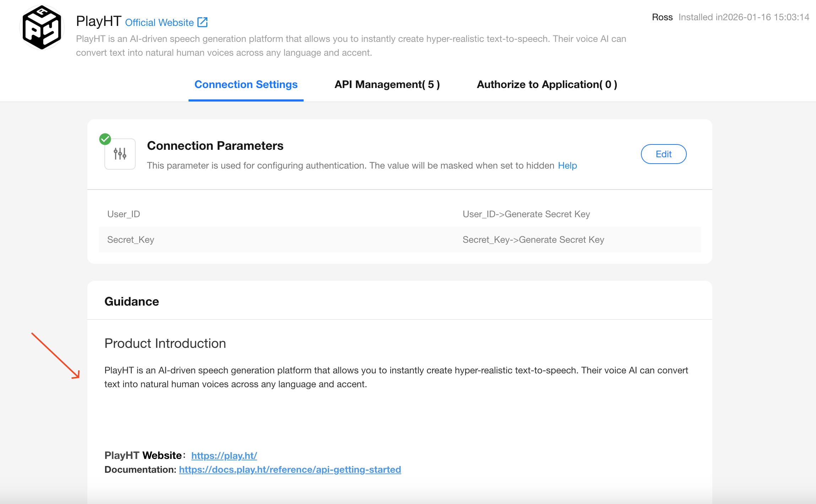Image resolution: width=816 pixels, height=504 pixels.
Task: Click the User_ID Generate Secret Key text
Action: (526, 214)
